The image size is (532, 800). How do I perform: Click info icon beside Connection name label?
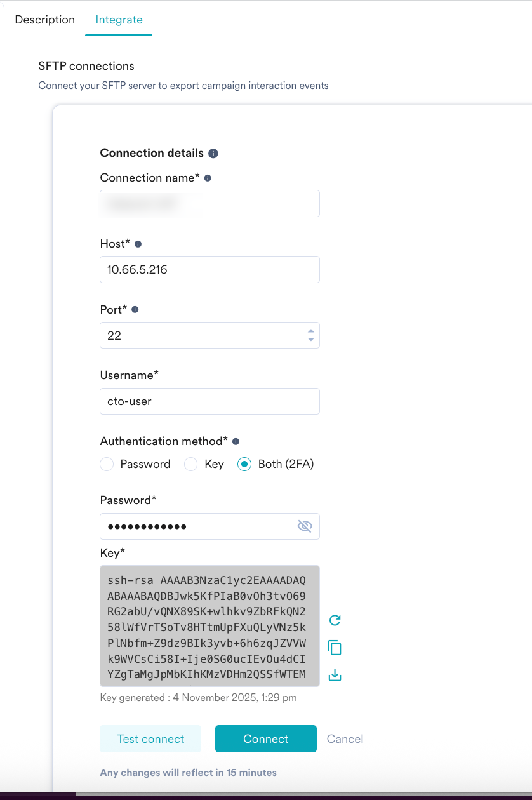pyautogui.click(x=208, y=178)
